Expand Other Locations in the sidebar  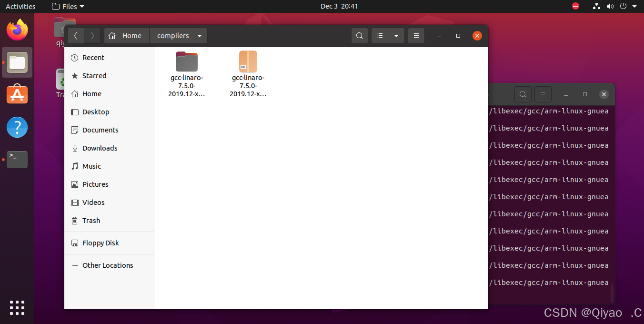tap(107, 265)
